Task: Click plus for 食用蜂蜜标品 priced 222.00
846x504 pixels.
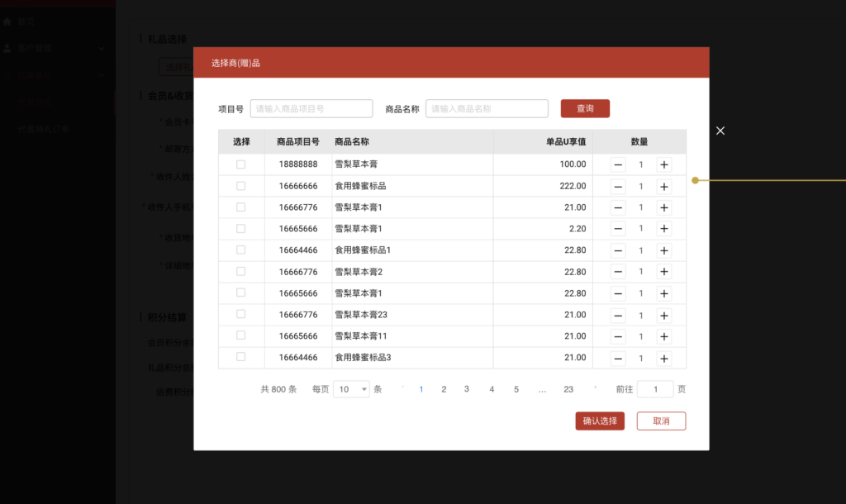Action: [x=664, y=186]
